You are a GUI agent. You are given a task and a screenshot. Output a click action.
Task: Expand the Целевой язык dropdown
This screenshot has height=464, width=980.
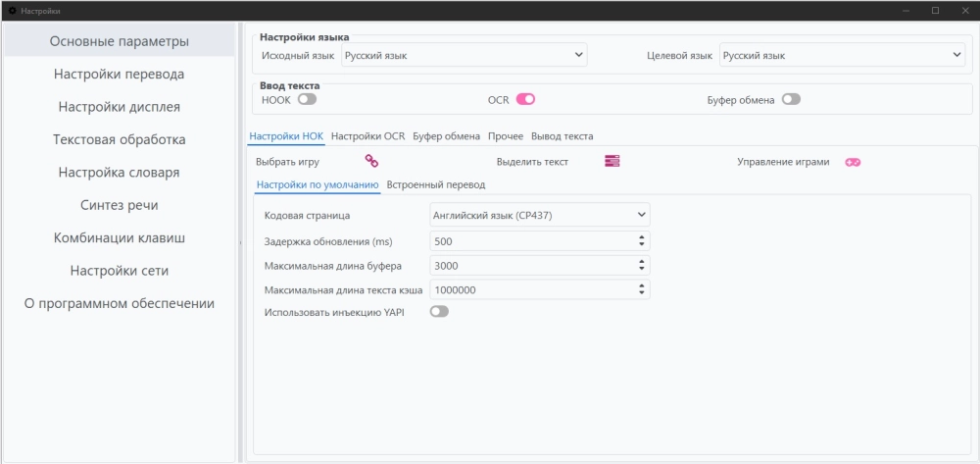click(x=843, y=55)
